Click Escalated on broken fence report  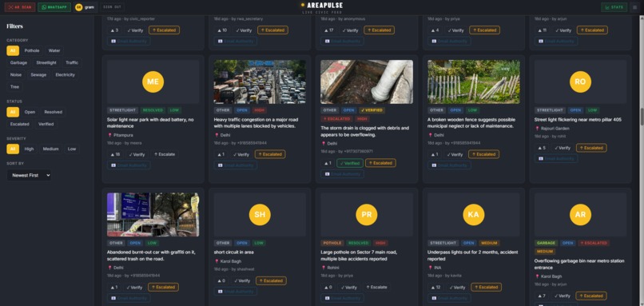pos(484,154)
